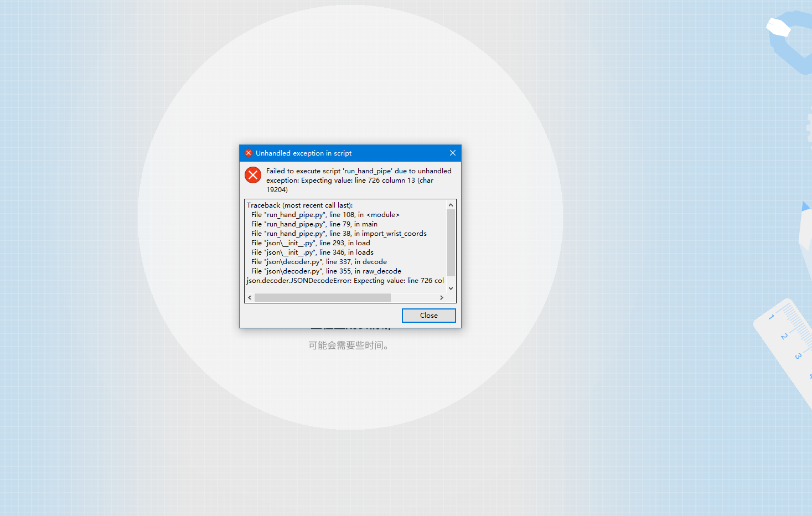Image resolution: width=812 pixels, height=516 pixels.
Task: Click the 'Failed to execute script' message text
Action: click(x=359, y=180)
